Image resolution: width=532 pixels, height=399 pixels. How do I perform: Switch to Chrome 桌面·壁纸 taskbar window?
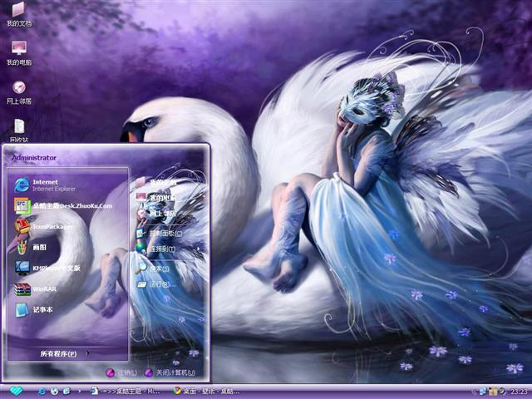(x=206, y=392)
